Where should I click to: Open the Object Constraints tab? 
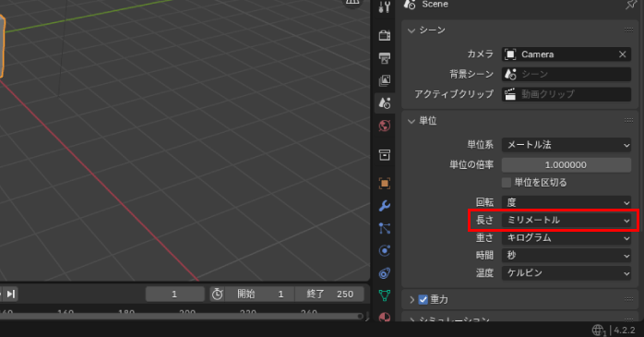[x=385, y=273]
